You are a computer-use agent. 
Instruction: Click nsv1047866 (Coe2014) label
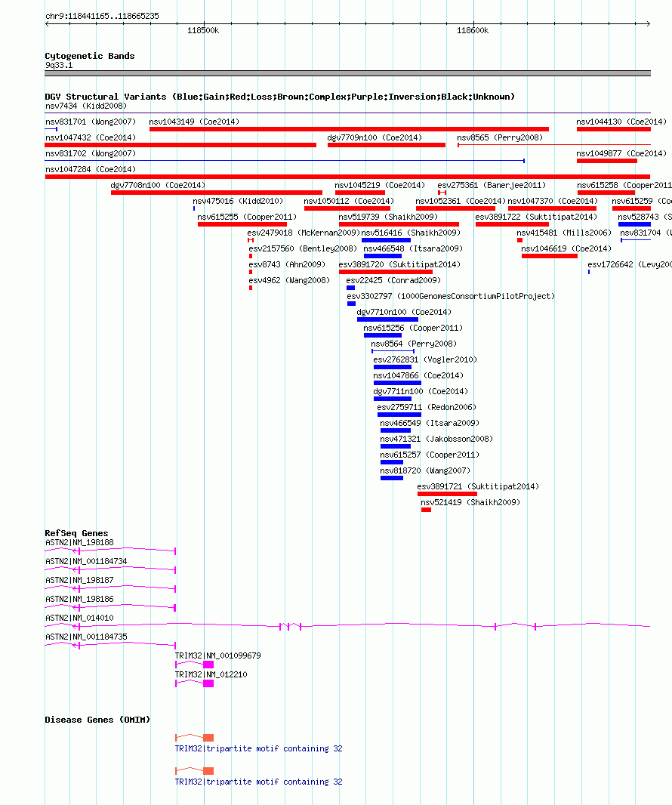tap(418, 376)
